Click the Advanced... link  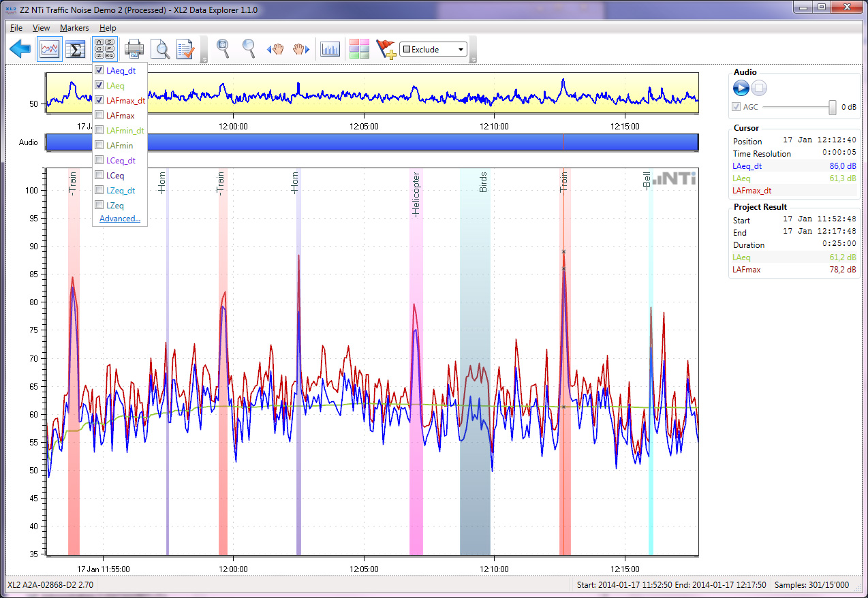[120, 219]
